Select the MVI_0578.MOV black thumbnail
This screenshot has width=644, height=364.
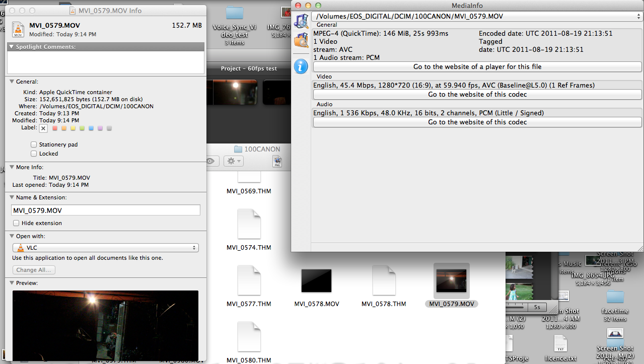point(316,281)
